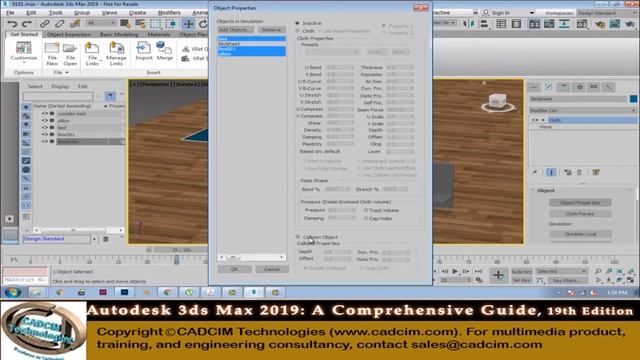The image size is (640, 360).
Task: Toggle visibility eye of pillow object
Action: (x=45, y=121)
